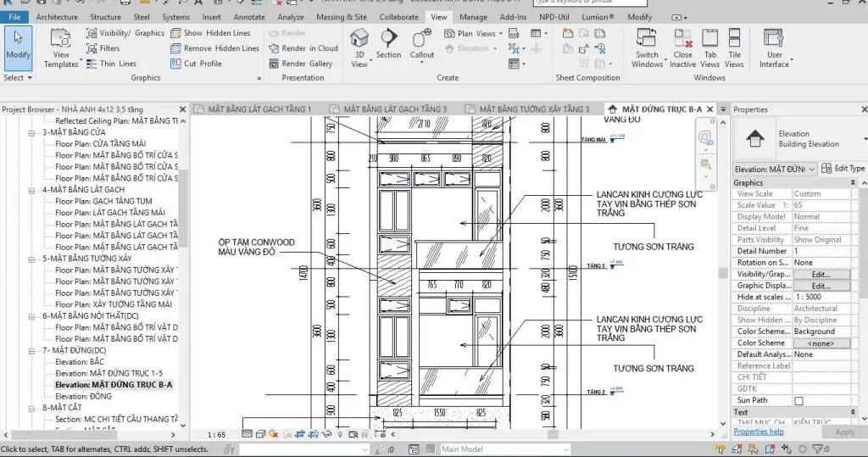The width and height of the screenshot is (868, 457).
Task: Collapse 7- MẶT ĐỨNG(DC) tree node
Action: click(x=31, y=351)
